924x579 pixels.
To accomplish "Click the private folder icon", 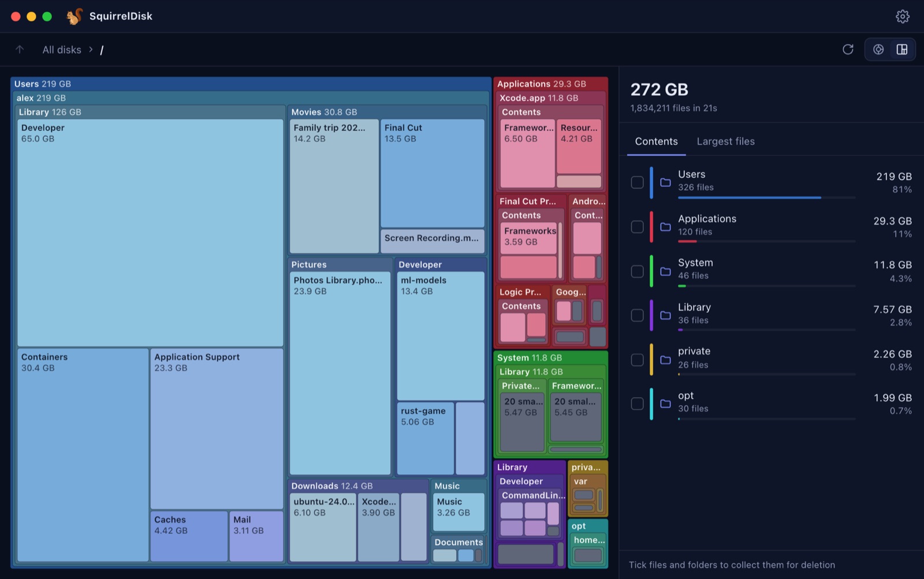I will [x=665, y=360].
